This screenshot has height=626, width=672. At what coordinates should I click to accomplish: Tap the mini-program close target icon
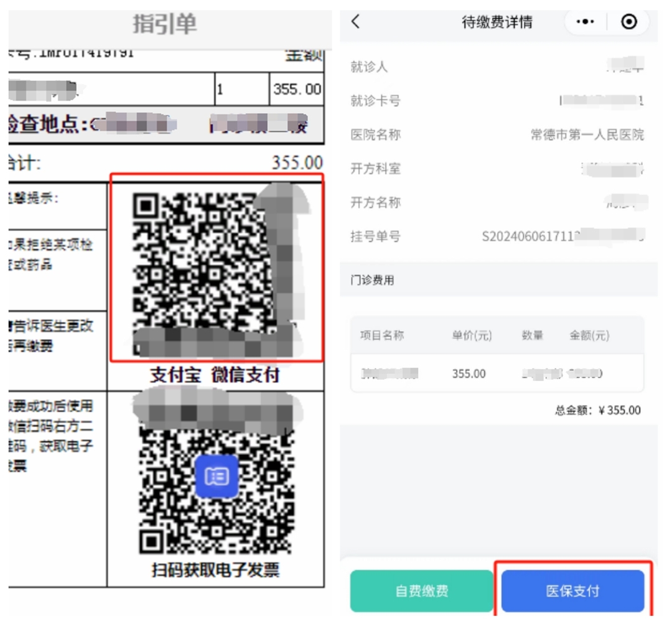pyautogui.click(x=628, y=21)
